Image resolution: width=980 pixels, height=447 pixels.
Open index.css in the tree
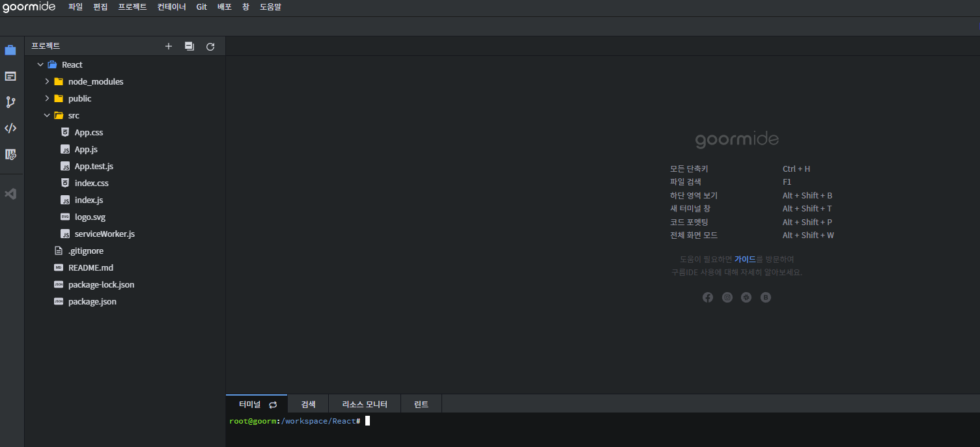pyautogui.click(x=92, y=183)
